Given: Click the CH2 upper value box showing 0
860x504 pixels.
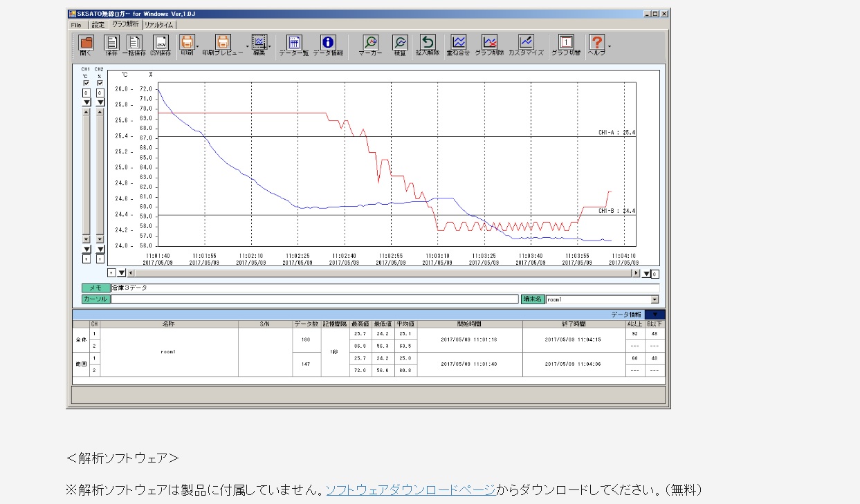Looking at the screenshot, I should [100, 93].
